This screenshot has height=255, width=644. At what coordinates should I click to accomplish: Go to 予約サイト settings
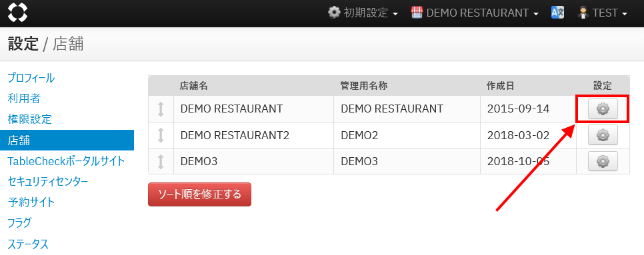pos(31,202)
